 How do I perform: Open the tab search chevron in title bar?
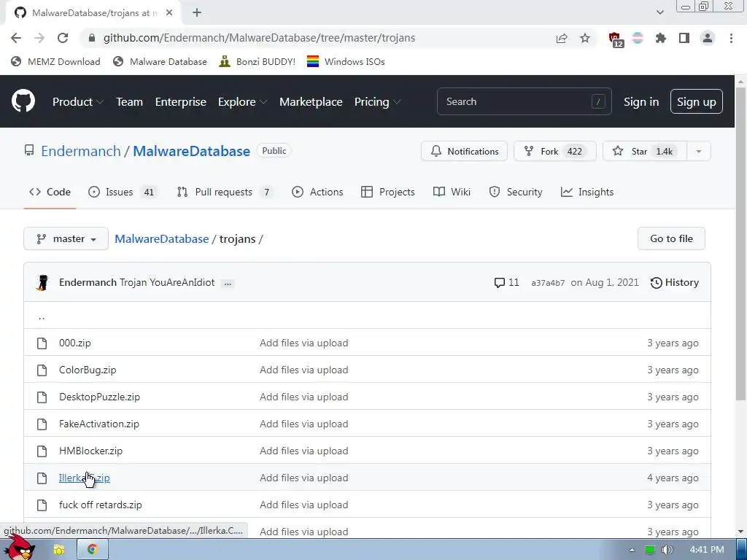[659, 12]
